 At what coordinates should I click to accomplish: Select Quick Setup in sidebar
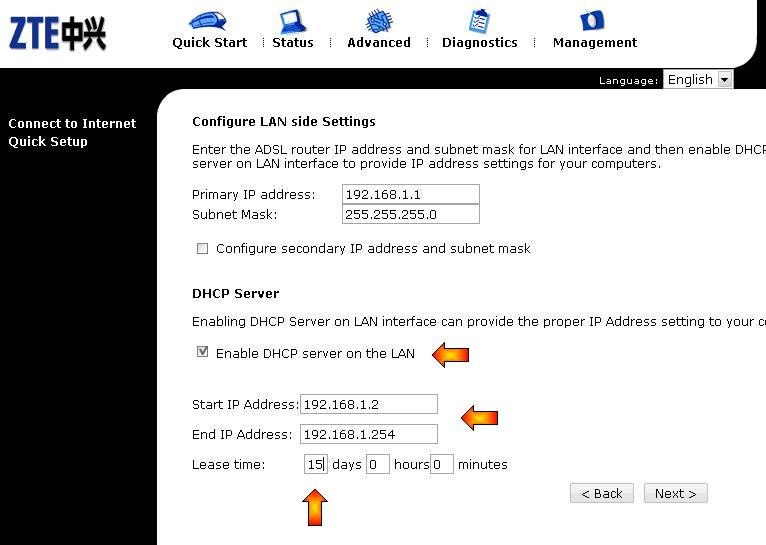click(48, 142)
